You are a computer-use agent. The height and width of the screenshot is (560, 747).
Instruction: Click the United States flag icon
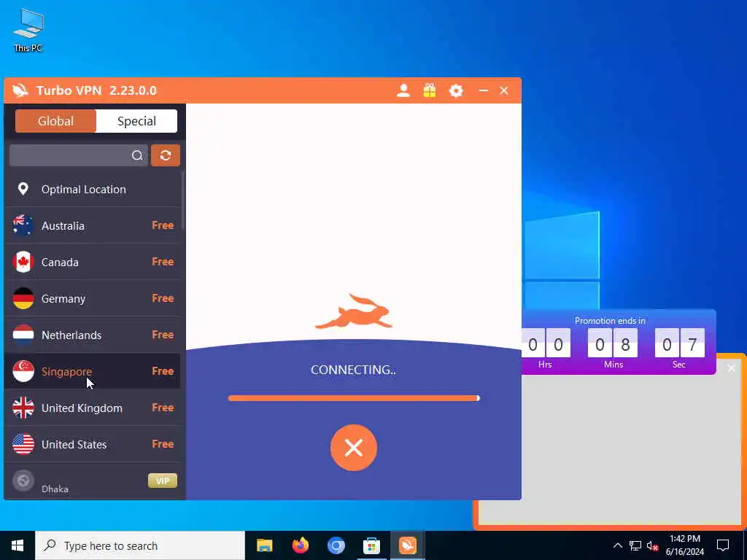pyautogui.click(x=23, y=444)
